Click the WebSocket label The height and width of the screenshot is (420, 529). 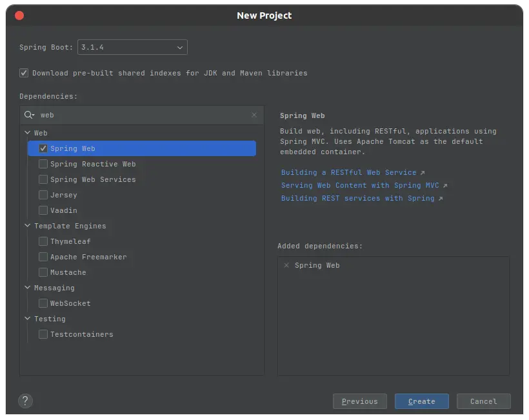pos(70,303)
